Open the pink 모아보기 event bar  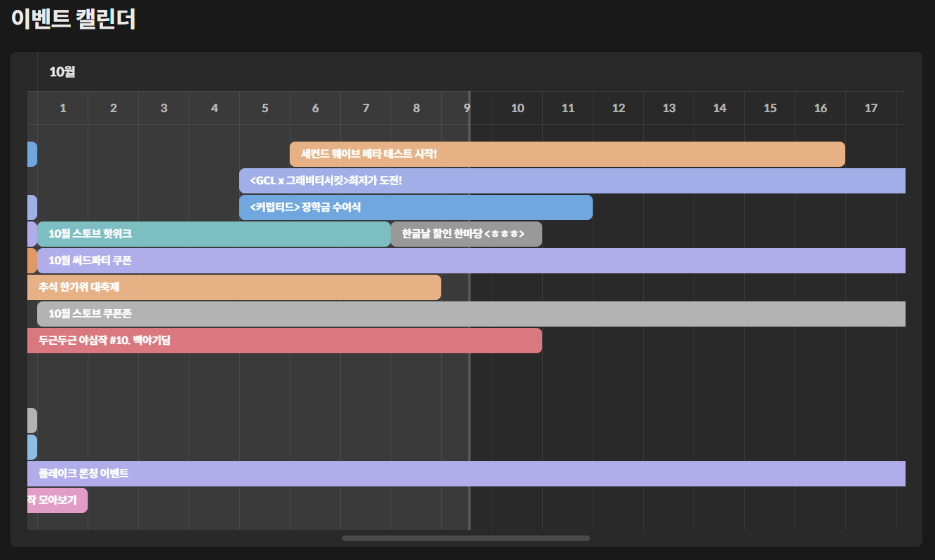click(57, 500)
